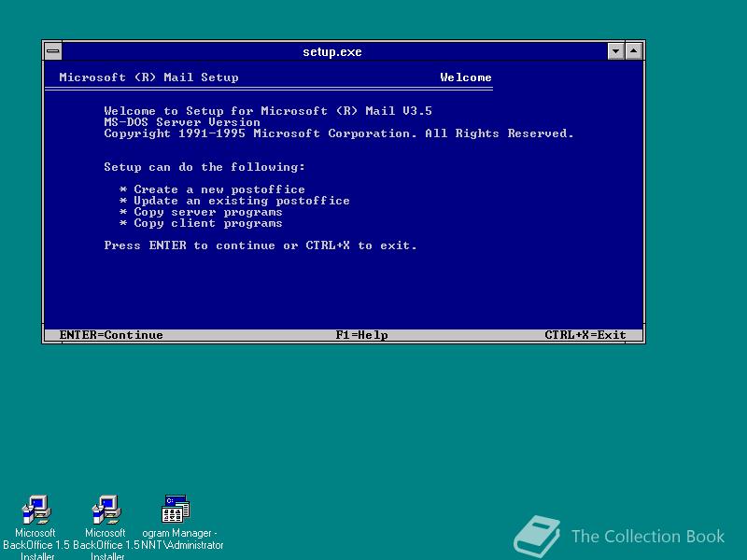747x560 pixels.
Task: Click 'Setup can do the following:' text
Action: [x=204, y=167]
